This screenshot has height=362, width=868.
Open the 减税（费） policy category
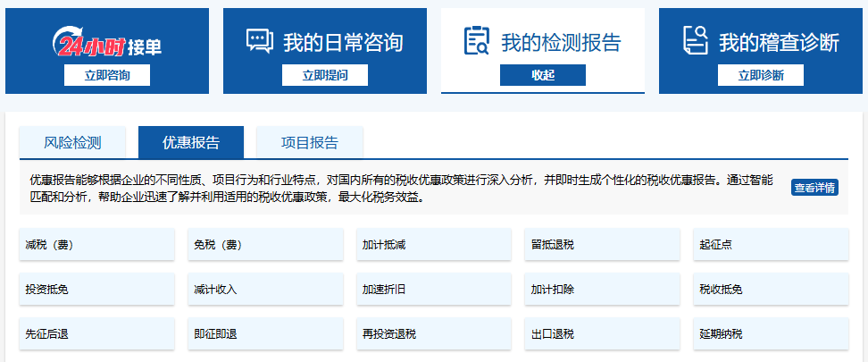click(92, 245)
